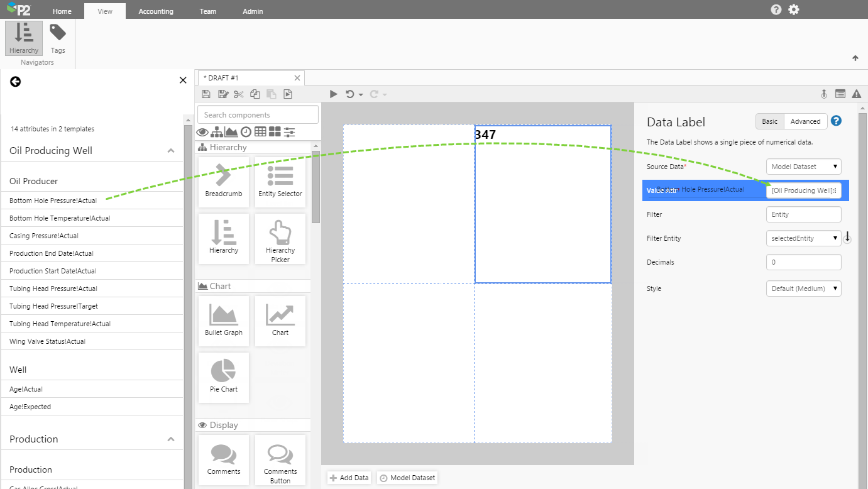Open the Source Data dropdown
This screenshot has height=489, width=868.
tap(803, 167)
